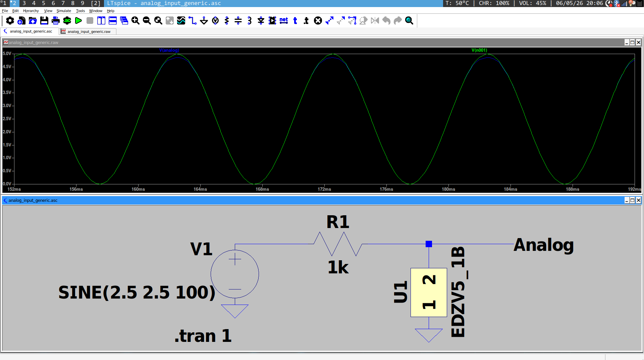The image size is (644, 360).
Task: Click the U1 EDZV5_1B component body
Action: click(x=429, y=292)
